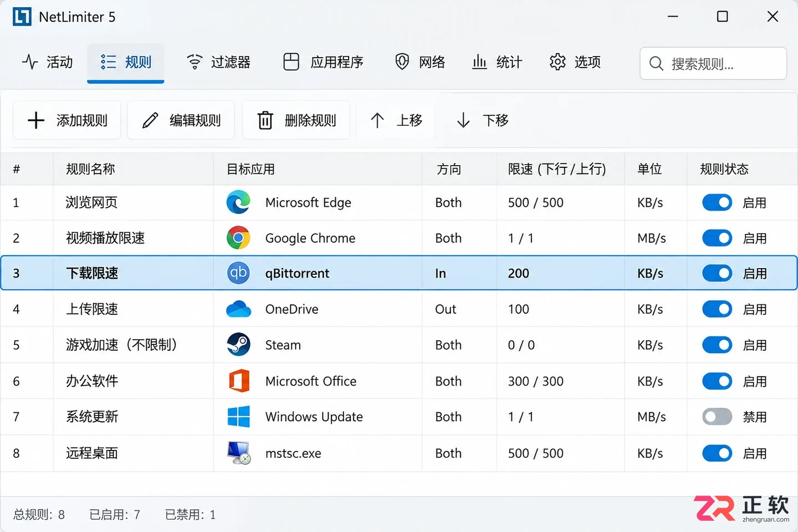Click the qBittorrent app name
Image resolution: width=798 pixels, height=532 pixels.
[297, 273]
